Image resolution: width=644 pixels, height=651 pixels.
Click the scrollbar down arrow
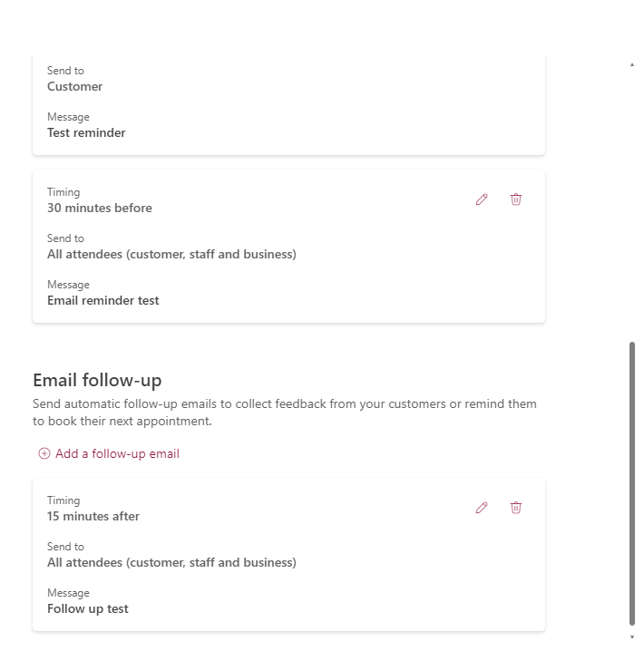point(632,636)
